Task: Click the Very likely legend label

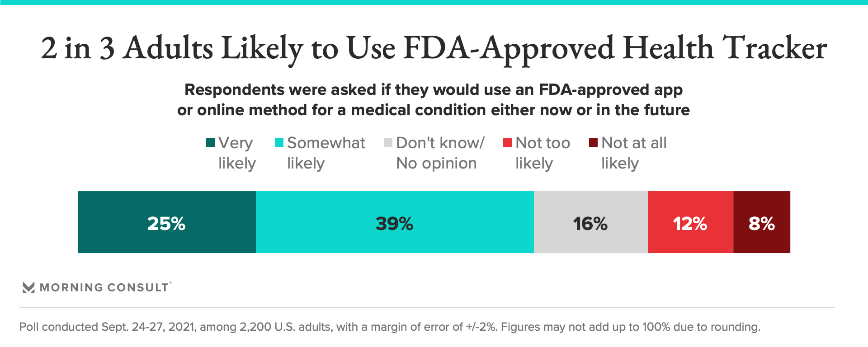Action: [x=236, y=153]
